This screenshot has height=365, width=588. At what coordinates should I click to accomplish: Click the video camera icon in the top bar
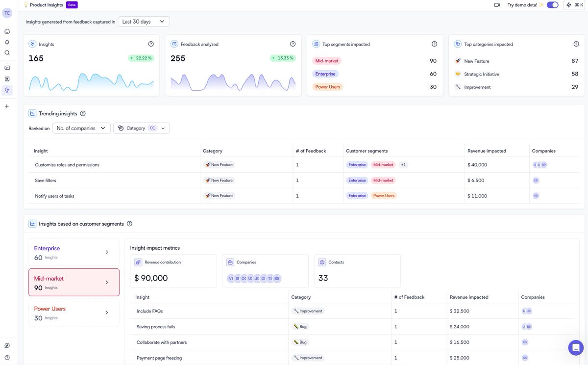click(x=496, y=4)
